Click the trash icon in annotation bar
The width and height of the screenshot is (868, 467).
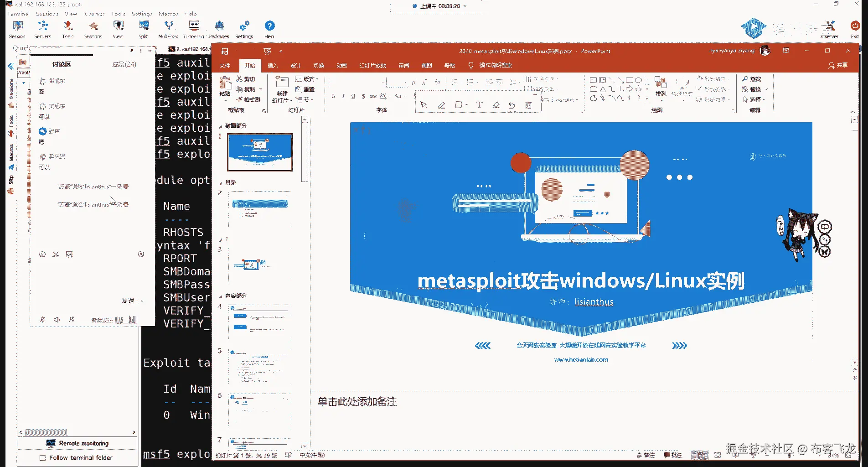pos(528,105)
